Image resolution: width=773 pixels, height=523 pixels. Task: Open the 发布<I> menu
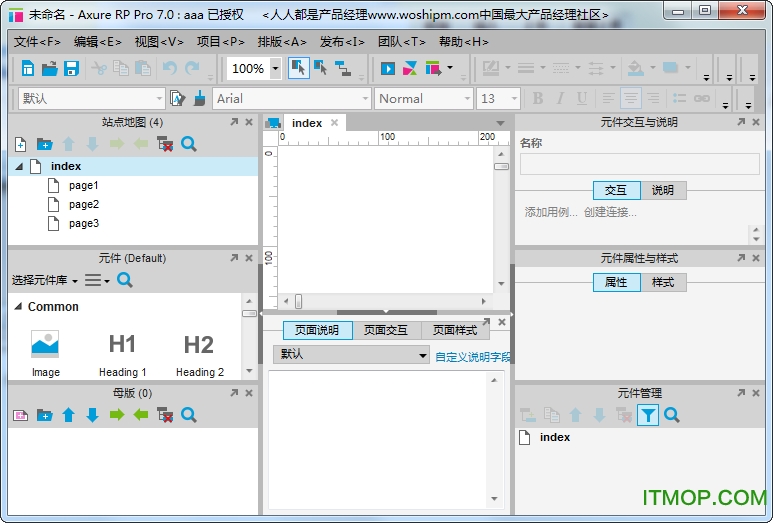pyautogui.click(x=342, y=42)
